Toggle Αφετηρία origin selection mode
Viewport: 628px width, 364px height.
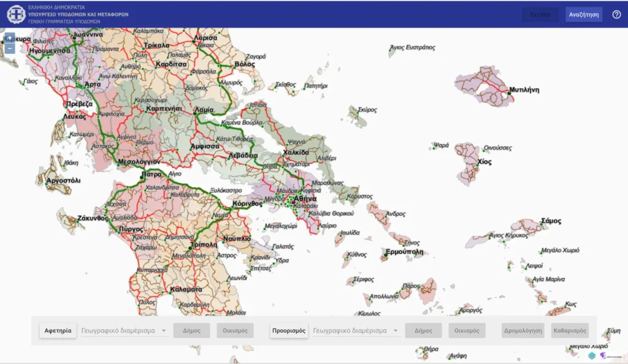58,330
